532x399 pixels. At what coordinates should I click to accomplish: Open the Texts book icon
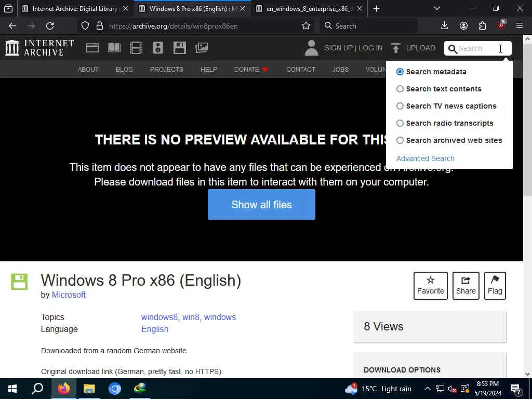pyautogui.click(x=114, y=48)
